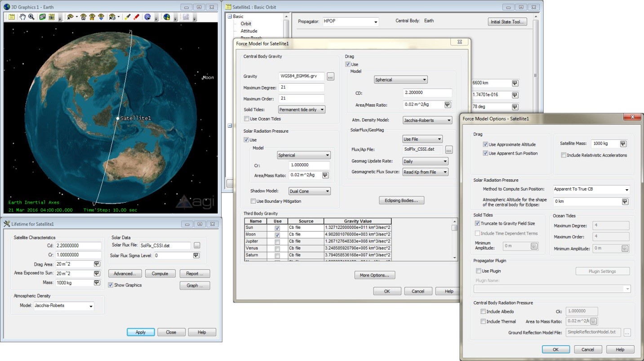This screenshot has width=644, height=361.
Task: Toggle Show Graphics checkbox in Lifetime window
Action: [x=111, y=285]
